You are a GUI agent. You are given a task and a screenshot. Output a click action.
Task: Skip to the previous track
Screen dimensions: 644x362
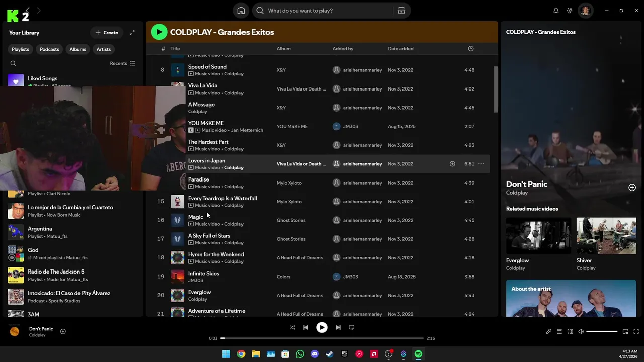305,327
